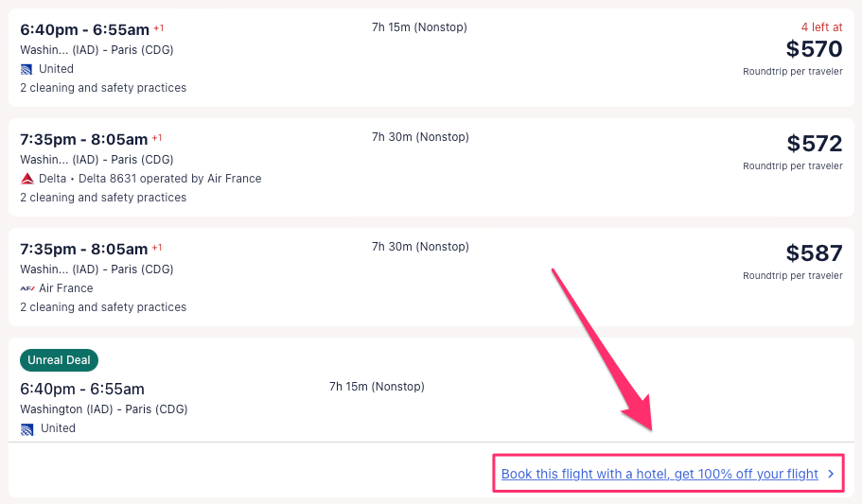Click the chevron arrow beside the hotel offer

point(831,474)
